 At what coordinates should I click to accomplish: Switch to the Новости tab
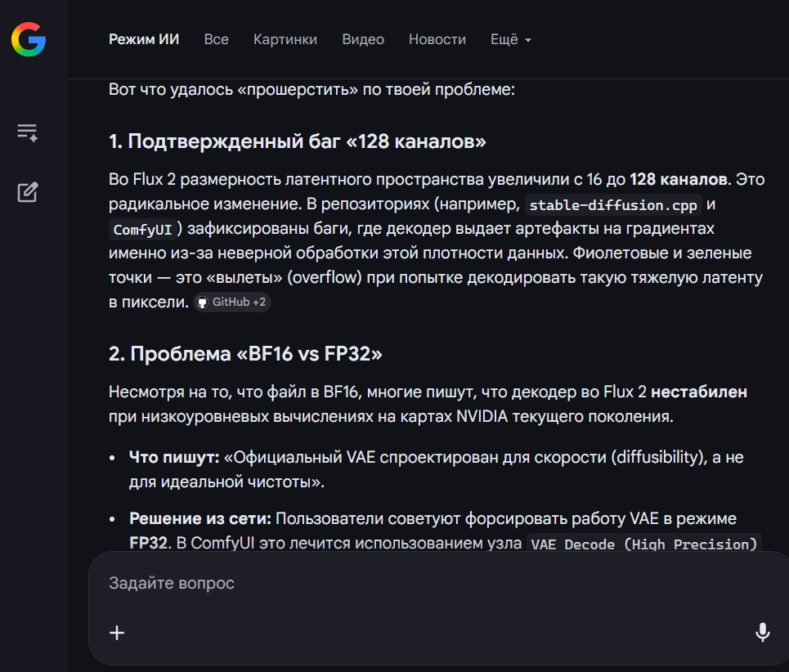click(x=437, y=39)
